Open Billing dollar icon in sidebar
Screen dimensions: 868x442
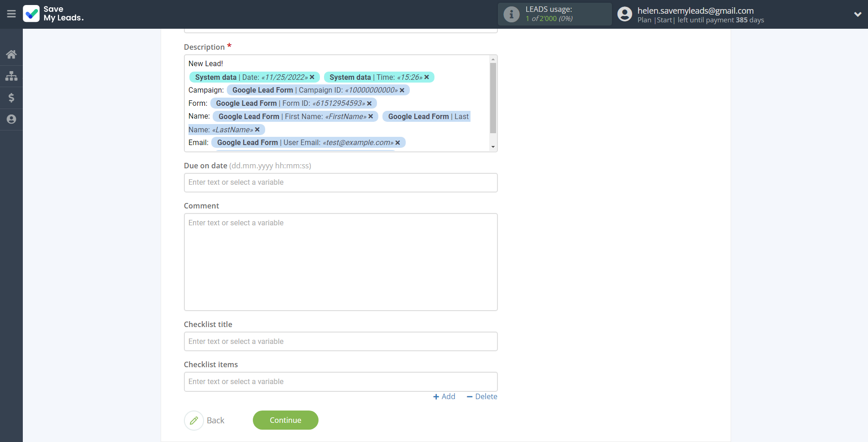click(11, 98)
